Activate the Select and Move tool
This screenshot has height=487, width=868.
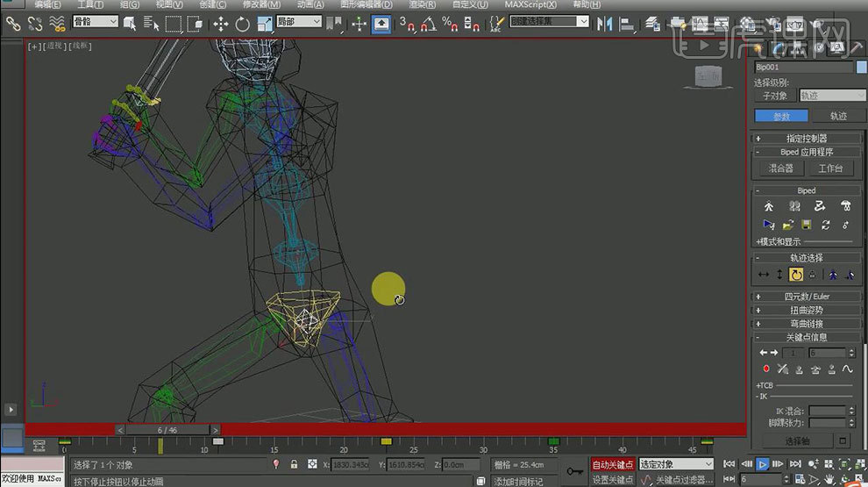221,24
